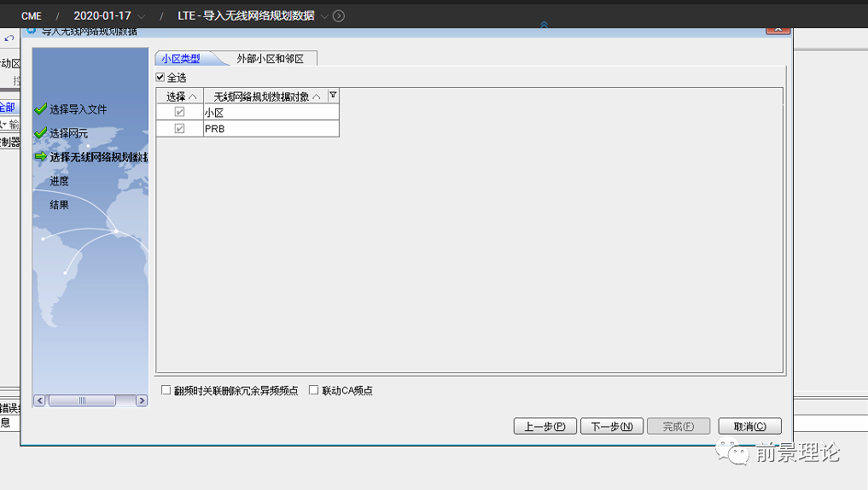868x490 pixels.
Task: Click the green checkmark beside 选择导入文件
Action: tap(40, 109)
